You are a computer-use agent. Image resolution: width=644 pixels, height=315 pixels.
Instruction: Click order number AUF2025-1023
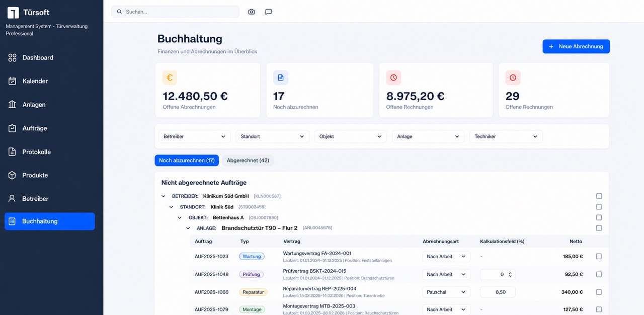coord(211,256)
